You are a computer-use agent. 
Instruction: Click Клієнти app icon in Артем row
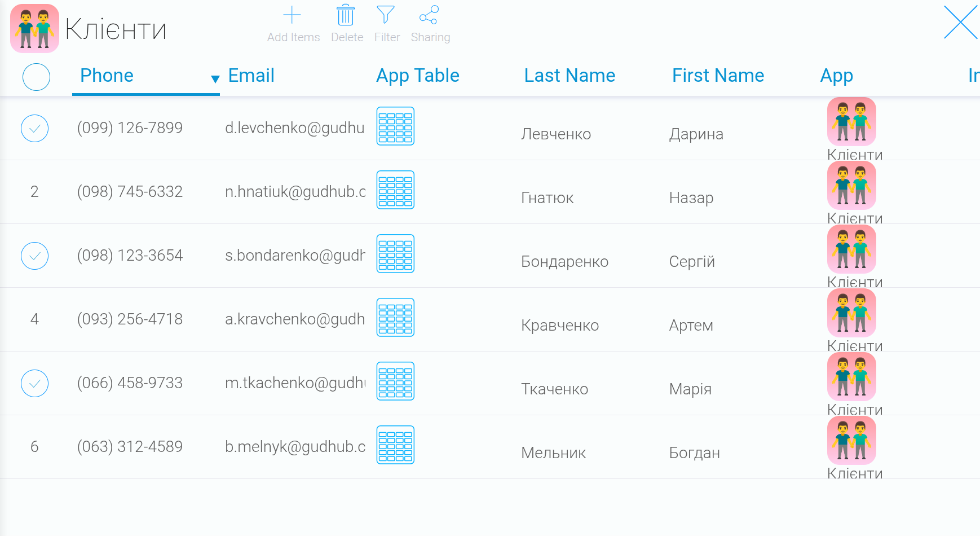click(x=851, y=313)
